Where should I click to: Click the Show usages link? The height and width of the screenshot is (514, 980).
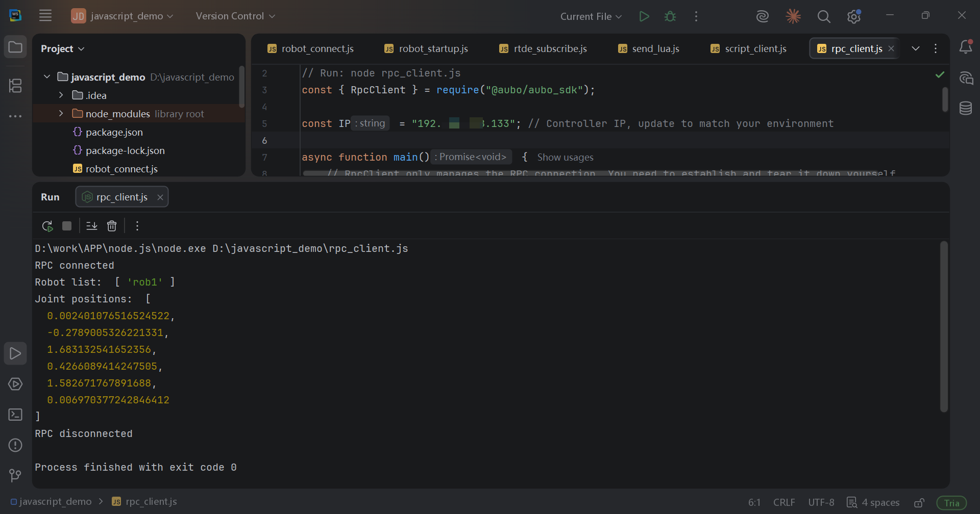pos(565,158)
